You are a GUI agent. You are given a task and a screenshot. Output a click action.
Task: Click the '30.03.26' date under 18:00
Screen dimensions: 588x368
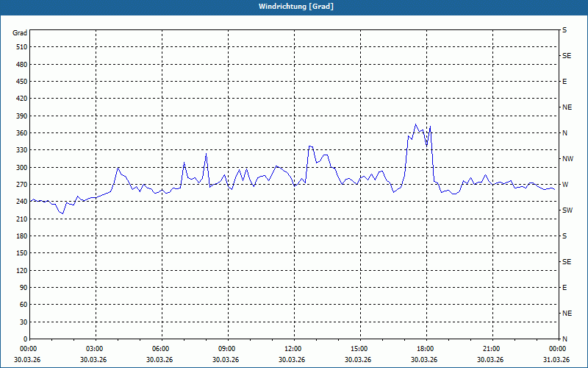click(424, 359)
